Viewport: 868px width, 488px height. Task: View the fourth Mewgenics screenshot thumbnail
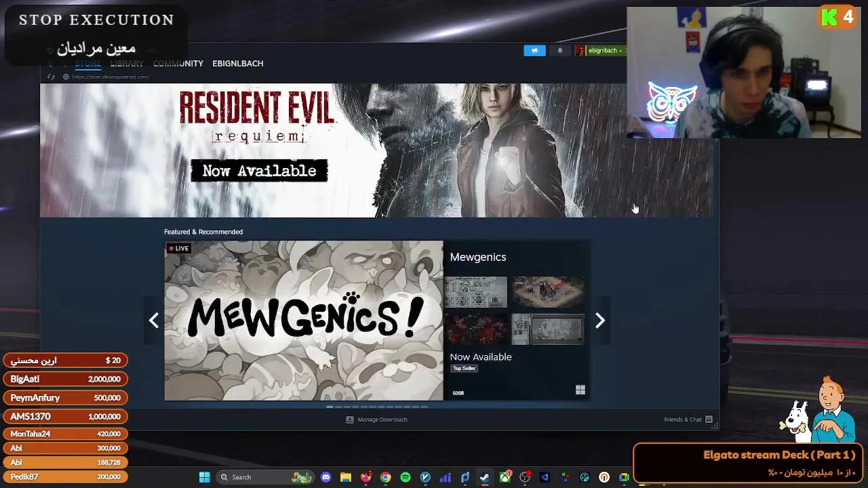click(548, 329)
